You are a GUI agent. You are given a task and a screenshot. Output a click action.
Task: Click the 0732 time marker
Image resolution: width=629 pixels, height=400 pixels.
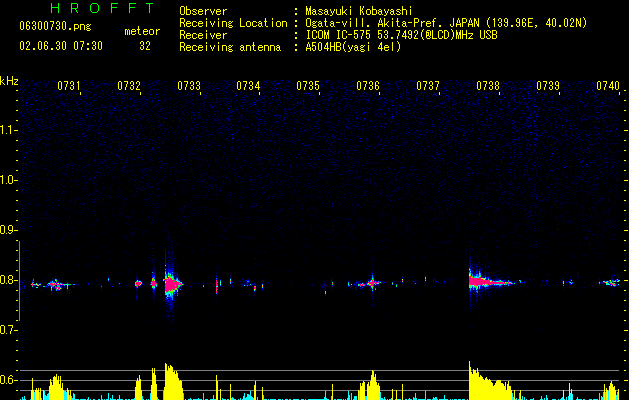129,86
